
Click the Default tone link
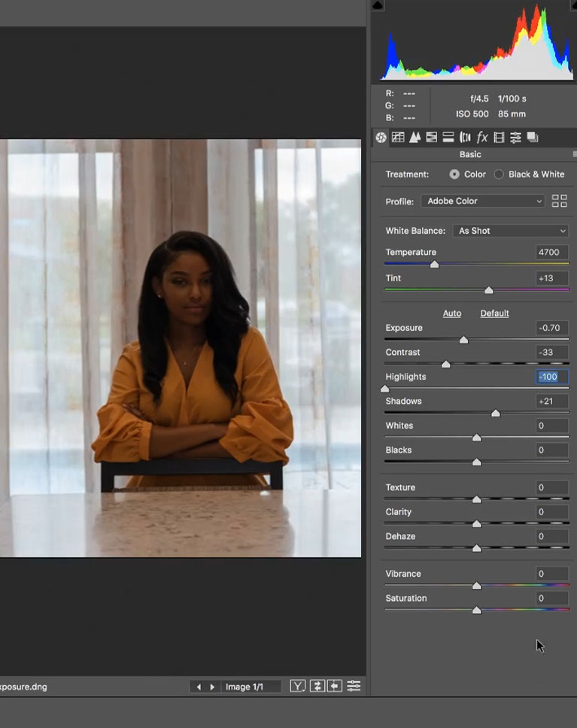click(x=494, y=313)
